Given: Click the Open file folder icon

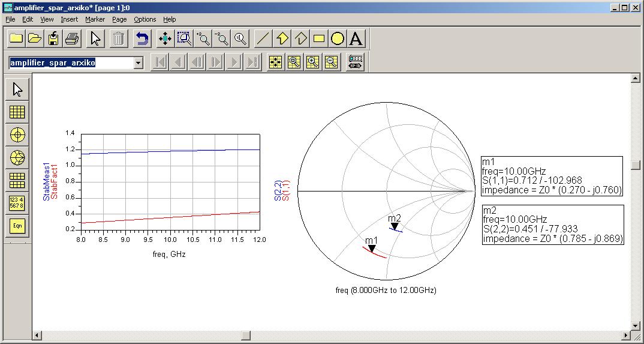Looking at the screenshot, I should pos(35,39).
